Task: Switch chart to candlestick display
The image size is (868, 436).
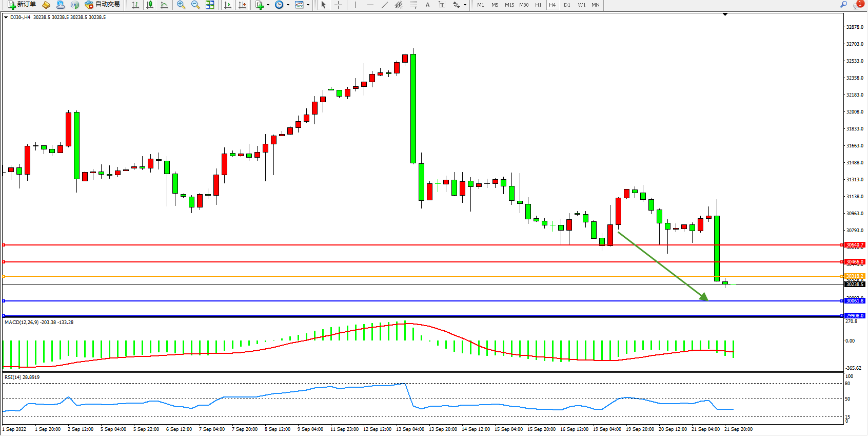Action: click(150, 5)
